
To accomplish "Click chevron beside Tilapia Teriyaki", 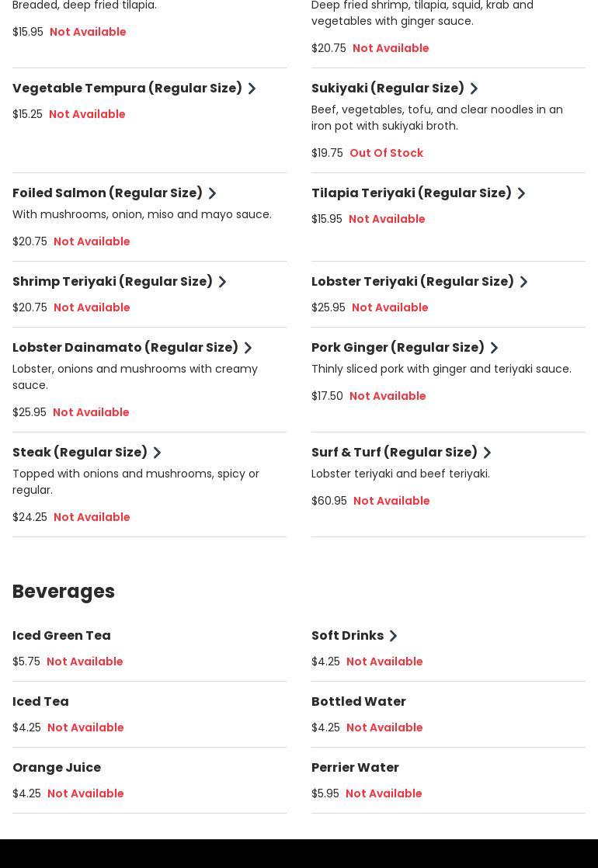I will pos(521,193).
